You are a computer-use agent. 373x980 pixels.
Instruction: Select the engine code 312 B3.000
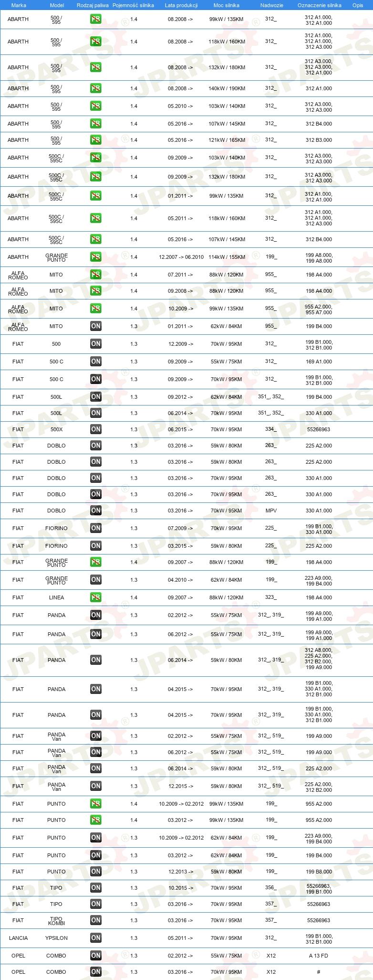[319, 140]
